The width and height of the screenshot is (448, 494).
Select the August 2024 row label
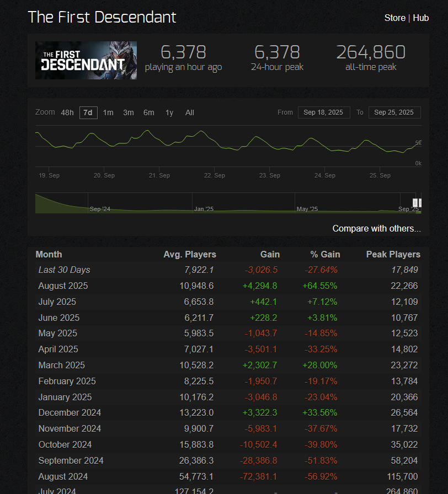point(63,476)
